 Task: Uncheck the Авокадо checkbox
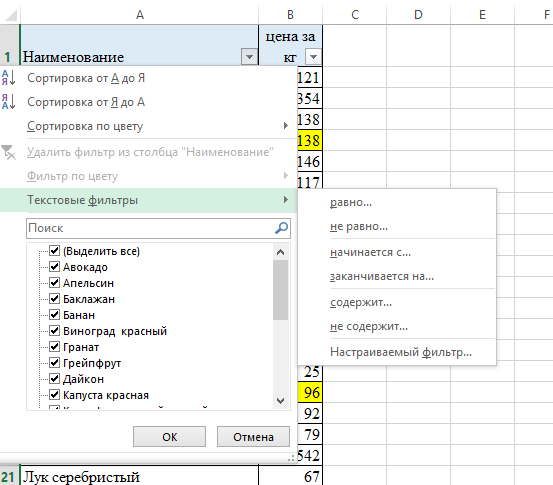(x=54, y=267)
